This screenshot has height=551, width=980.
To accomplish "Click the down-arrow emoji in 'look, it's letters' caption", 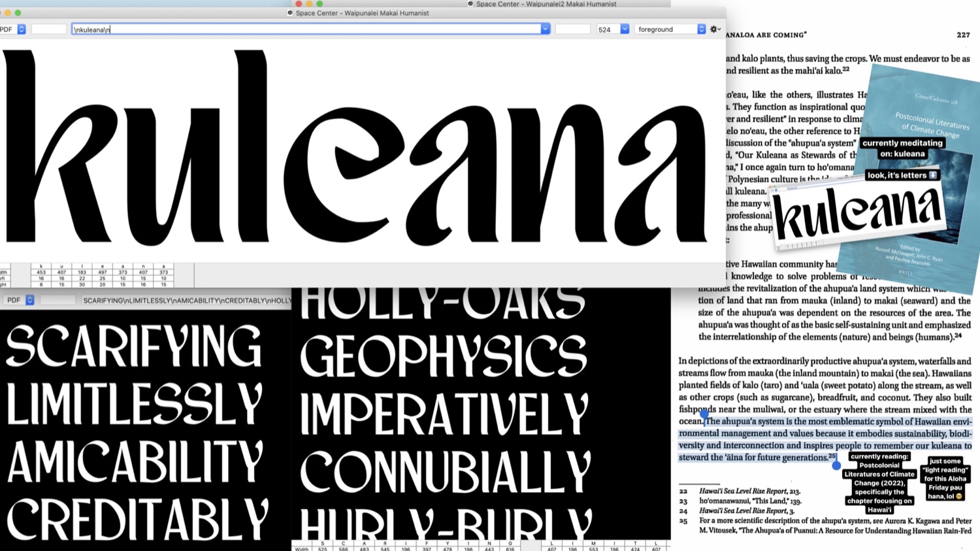I will (933, 175).
